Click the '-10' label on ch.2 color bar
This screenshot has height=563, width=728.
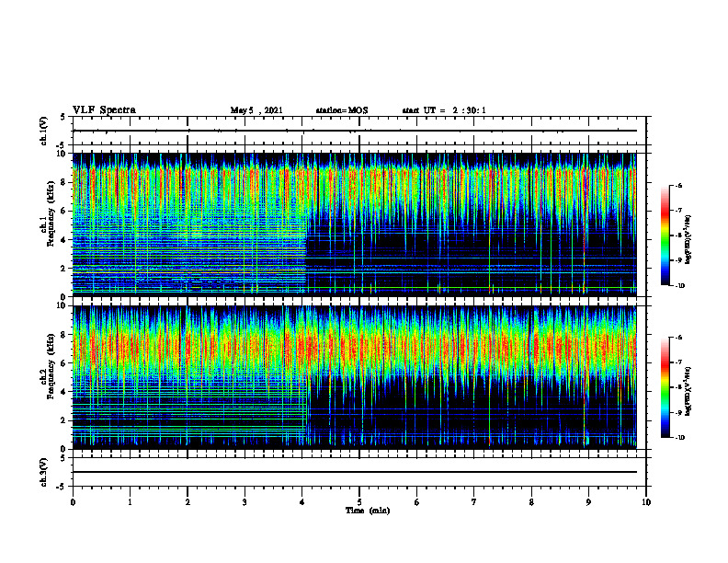click(x=679, y=438)
